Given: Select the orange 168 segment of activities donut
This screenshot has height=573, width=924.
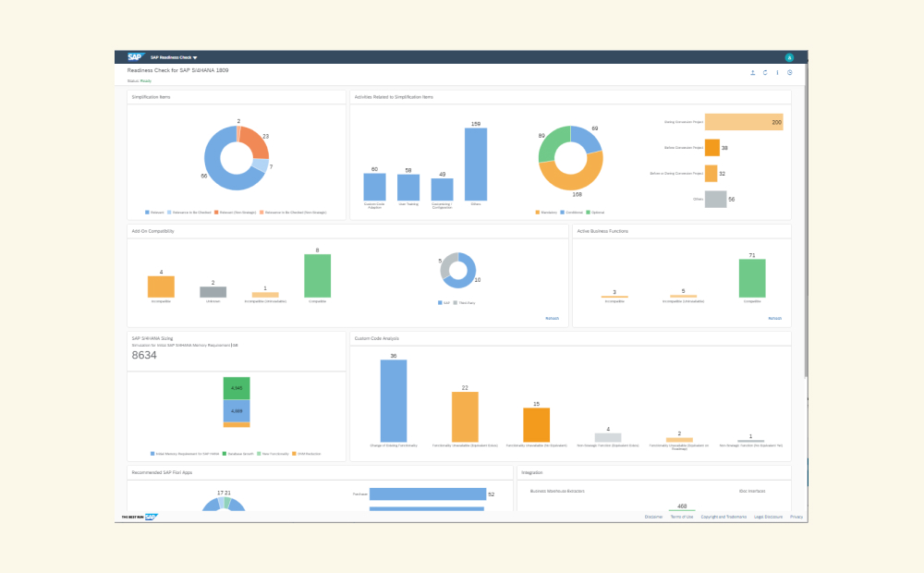Looking at the screenshot, I should coord(570,180).
